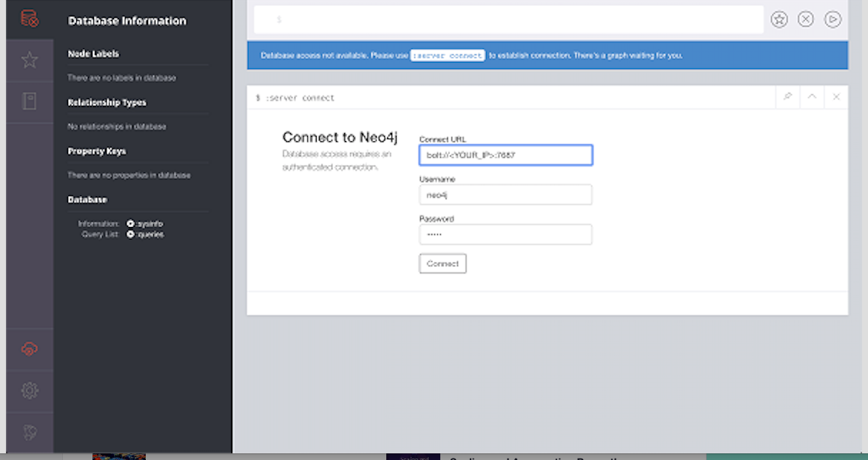Pin the :server connect frame
Viewport: 868px width, 460px height.
[788, 97]
